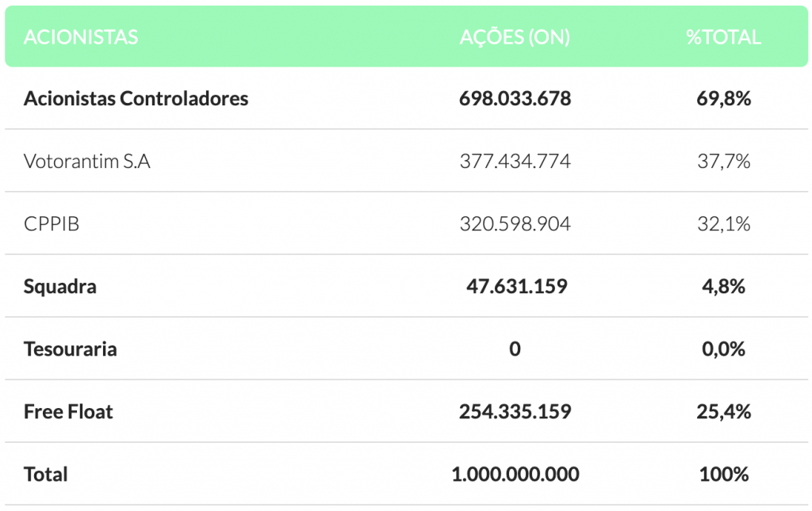Click the Squadra row label
Screen dimensions: 812x511
click(x=60, y=287)
